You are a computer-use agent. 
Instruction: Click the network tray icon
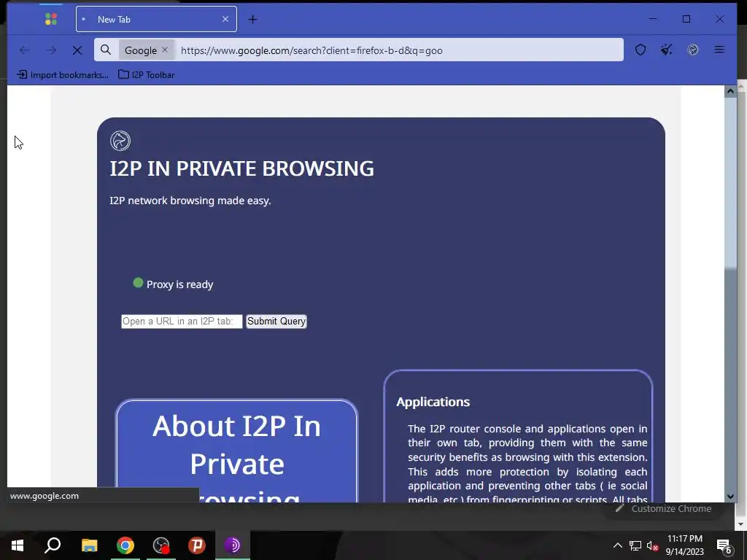pos(635,545)
